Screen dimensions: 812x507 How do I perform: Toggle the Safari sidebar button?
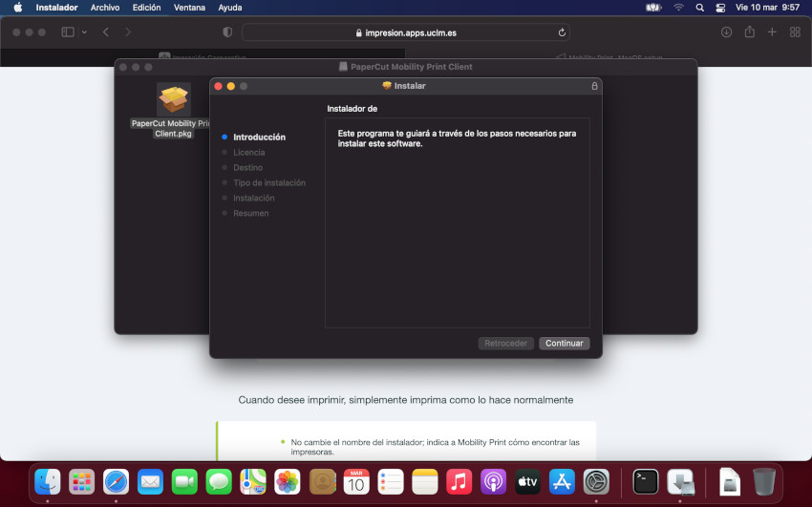click(x=68, y=32)
